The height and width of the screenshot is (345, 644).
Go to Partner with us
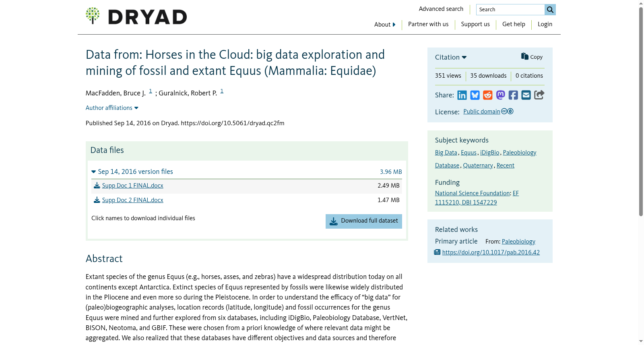pos(428,24)
